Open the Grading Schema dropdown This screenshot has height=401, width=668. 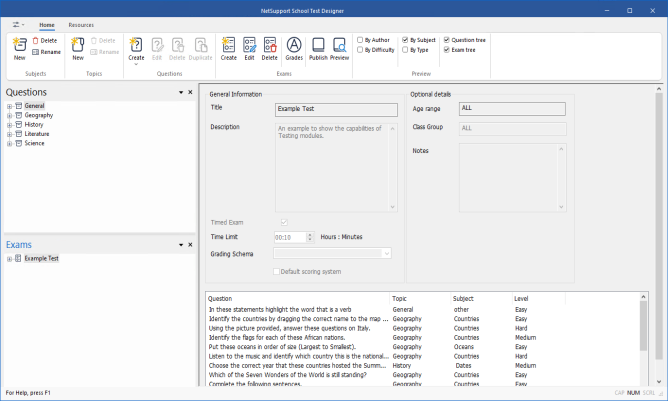[386, 254]
